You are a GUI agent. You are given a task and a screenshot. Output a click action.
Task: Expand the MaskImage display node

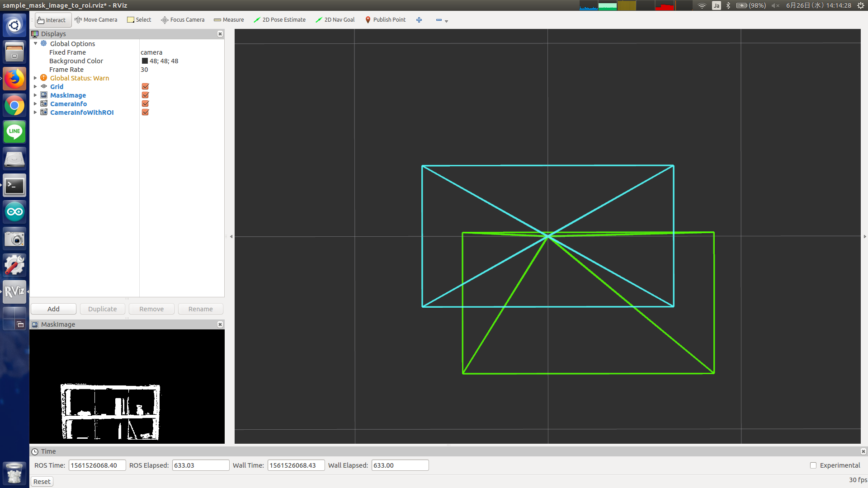pos(35,95)
